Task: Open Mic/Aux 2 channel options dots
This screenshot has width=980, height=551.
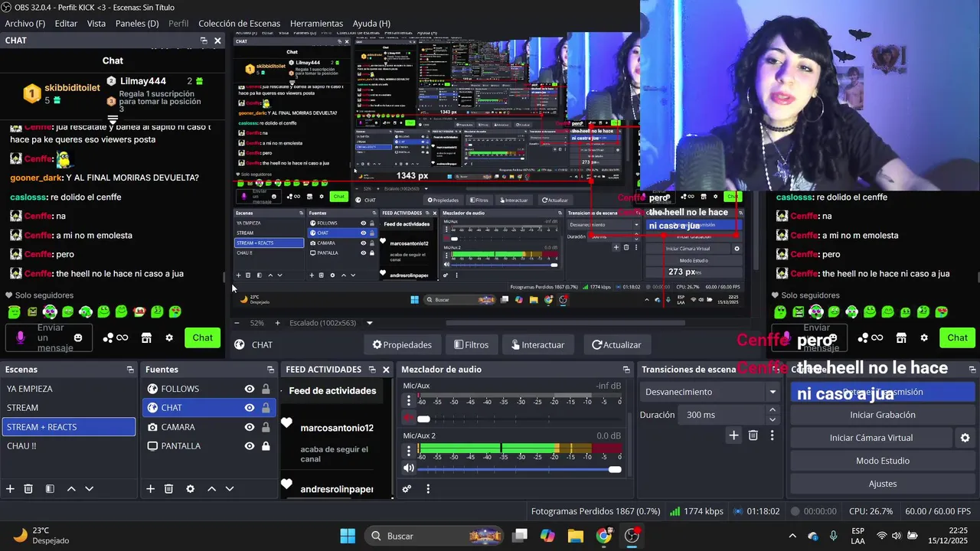Action: tap(409, 451)
